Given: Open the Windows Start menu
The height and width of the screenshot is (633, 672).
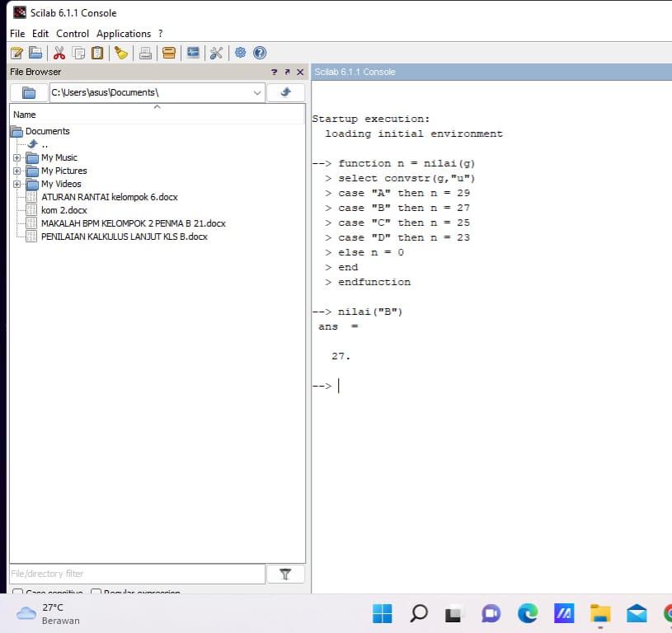Looking at the screenshot, I should 383,614.
